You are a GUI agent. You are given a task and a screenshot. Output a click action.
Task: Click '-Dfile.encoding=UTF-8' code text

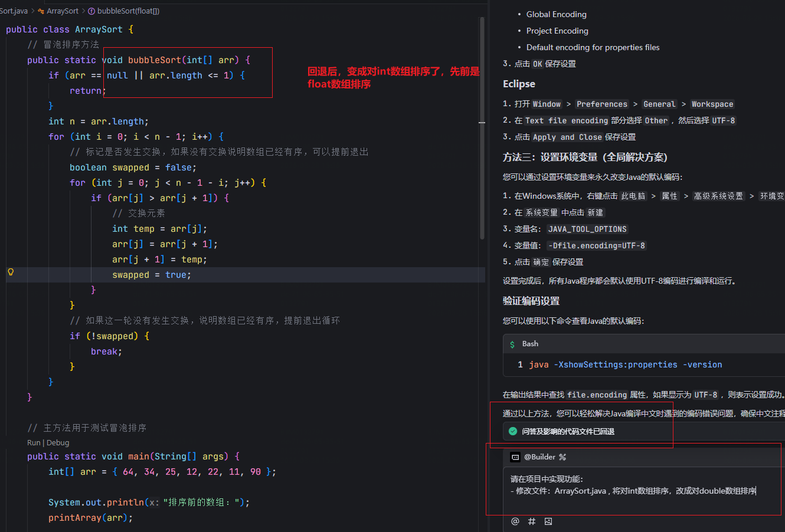click(597, 245)
